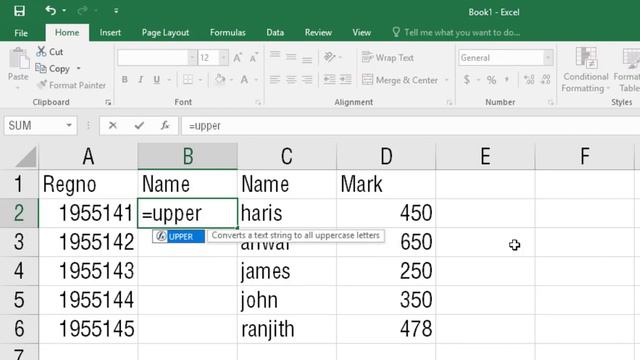The height and width of the screenshot is (360, 640).
Task: Open the General number format dropdown
Action: pos(548,58)
